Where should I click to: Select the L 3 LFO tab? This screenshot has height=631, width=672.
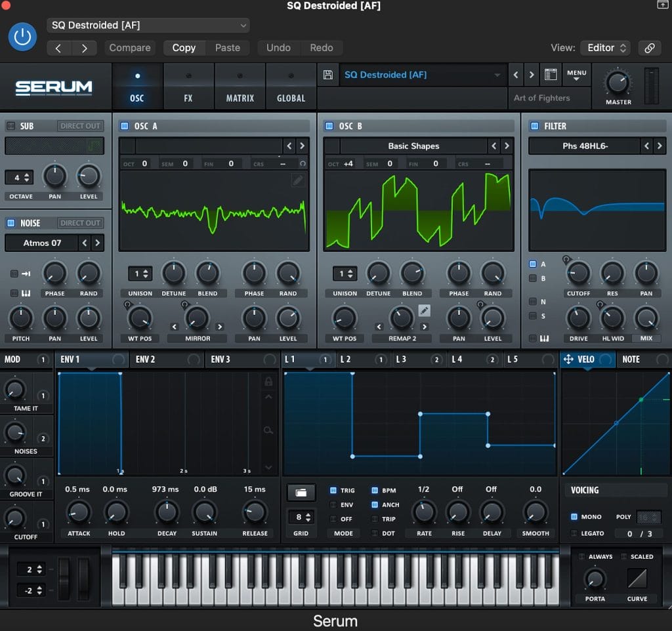point(419,359)
